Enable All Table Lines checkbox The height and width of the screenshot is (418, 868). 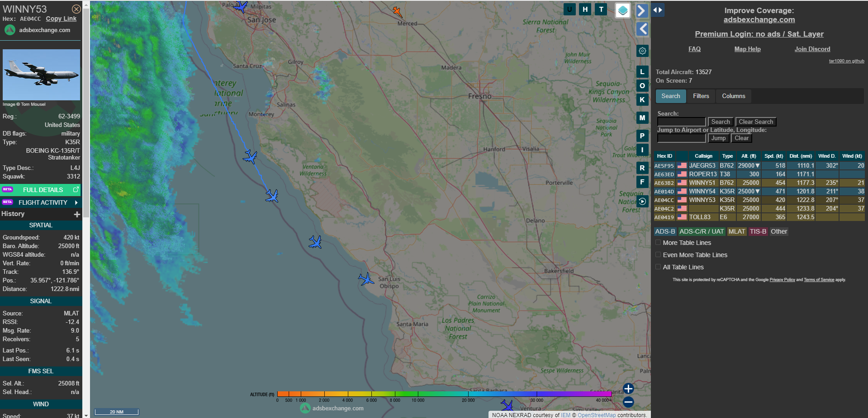pos(658,267)
